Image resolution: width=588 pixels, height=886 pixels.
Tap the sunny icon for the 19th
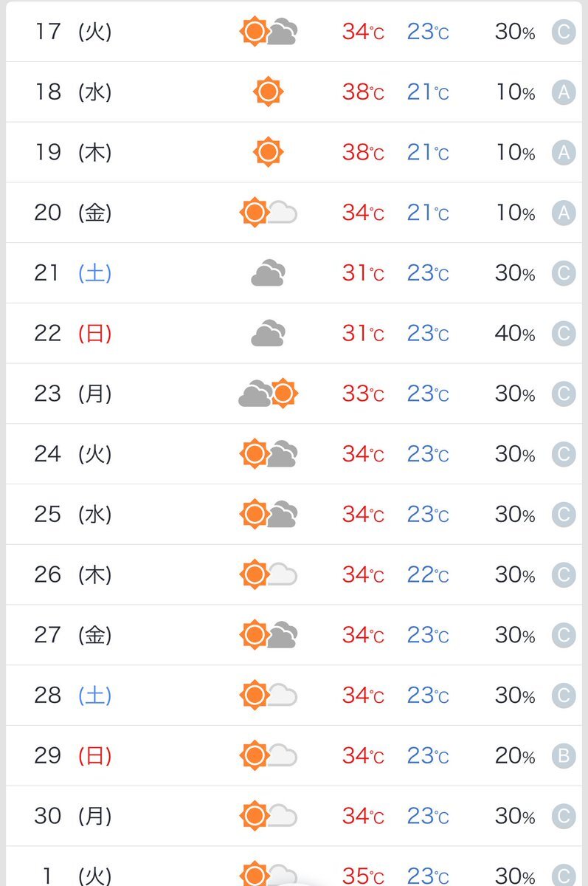click(x=268, y=152)
